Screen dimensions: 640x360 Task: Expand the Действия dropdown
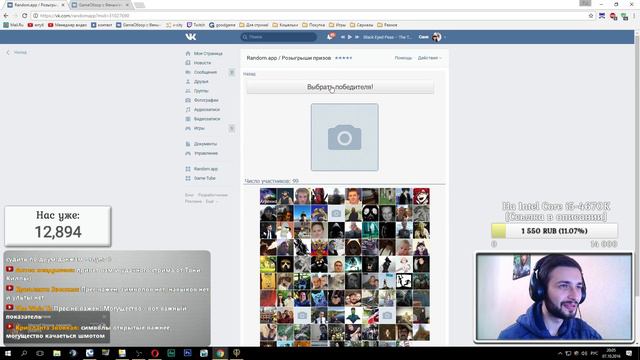429,58
